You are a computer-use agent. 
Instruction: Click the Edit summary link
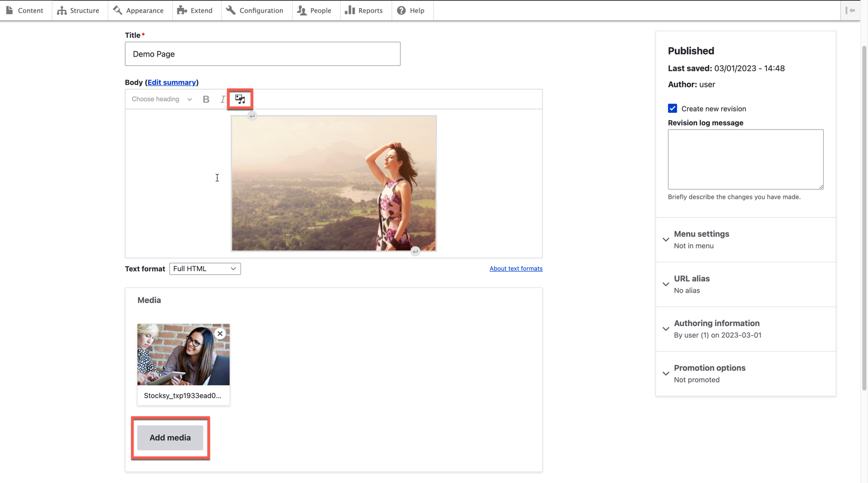click(172, 82)
